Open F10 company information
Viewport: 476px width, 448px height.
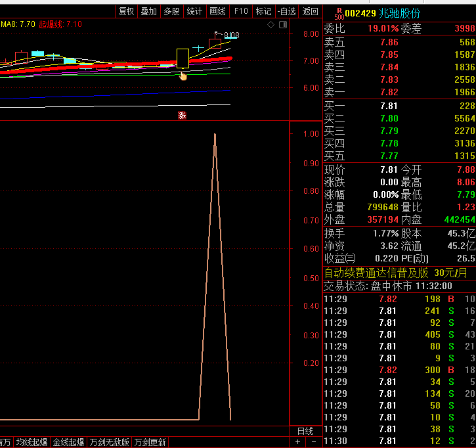241,11
